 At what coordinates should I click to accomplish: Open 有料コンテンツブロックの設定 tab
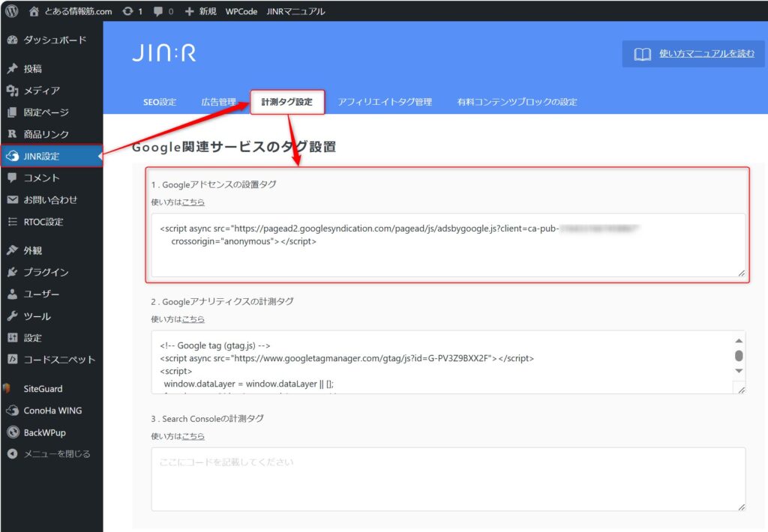(x=517, y=102)
